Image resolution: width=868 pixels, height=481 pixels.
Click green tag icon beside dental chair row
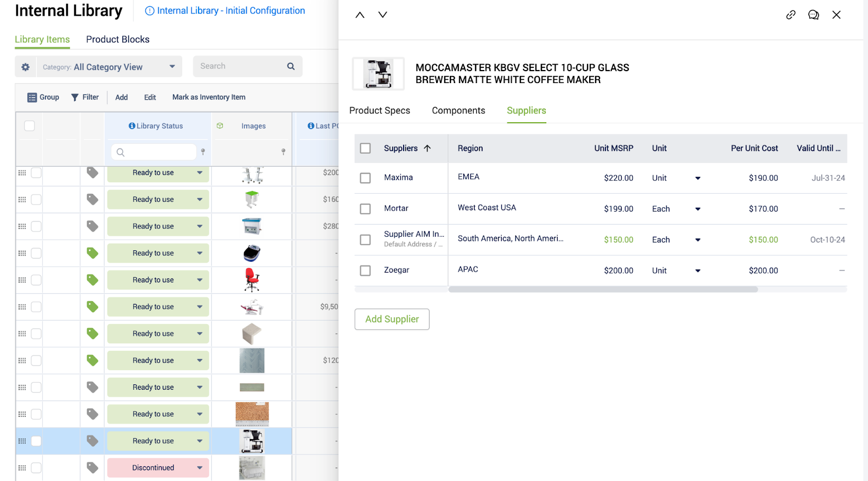point(93,307)
